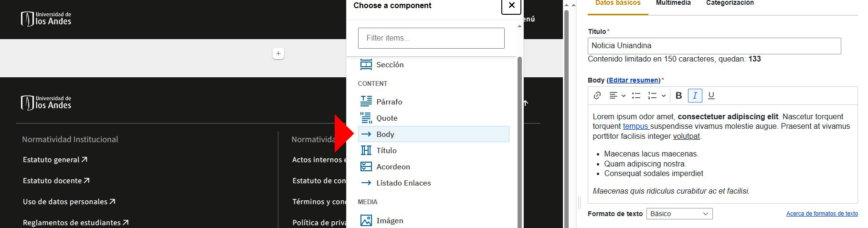Insert a bulleted list
This screenshot has height=228, width=868.
(x=636, y=95)
